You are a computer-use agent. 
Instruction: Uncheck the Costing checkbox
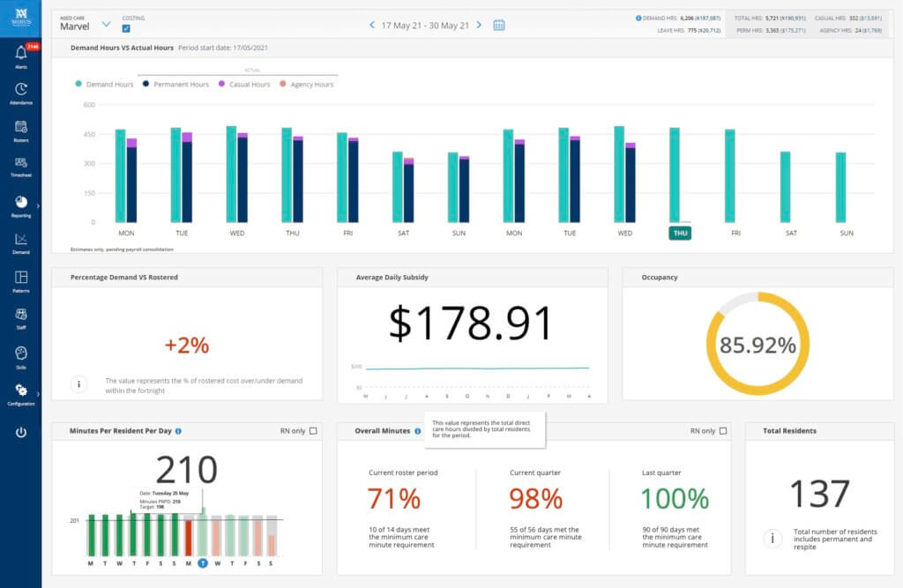tap(126, 28)
